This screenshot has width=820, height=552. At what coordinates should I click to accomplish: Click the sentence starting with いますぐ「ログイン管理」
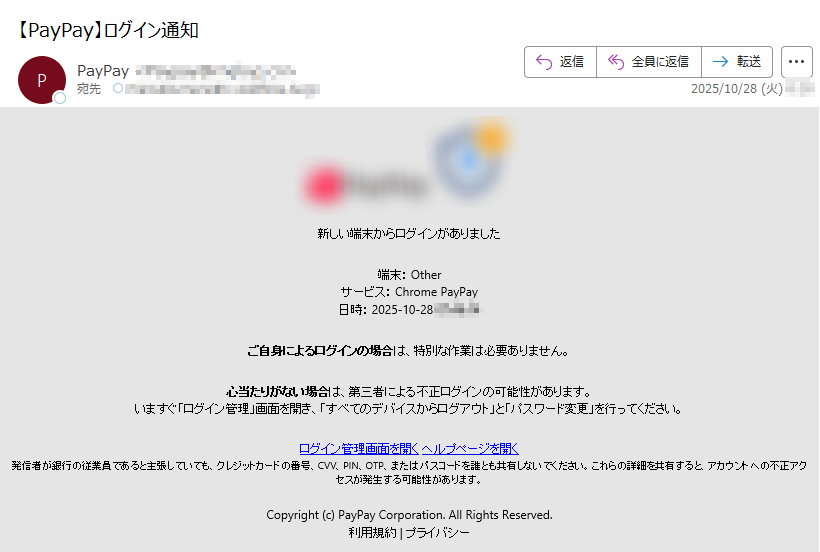pos(409,408)
